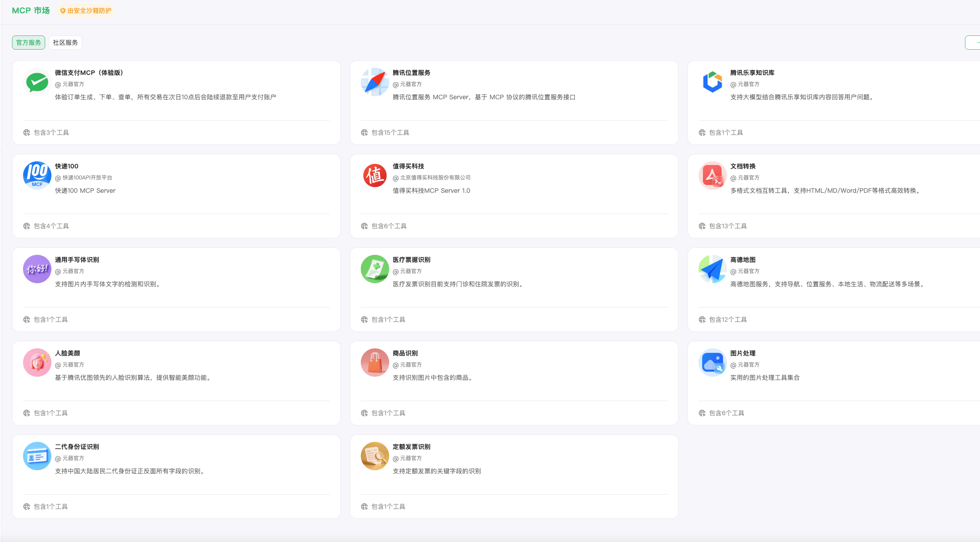980x542 pixels.
Task: Click the red 值得买科技 logo
Action: (x=375, y=175)
